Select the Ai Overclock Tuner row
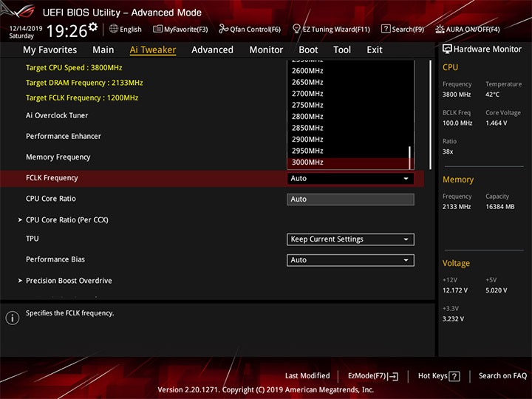 pyautogui.click(x=57, y=115)
